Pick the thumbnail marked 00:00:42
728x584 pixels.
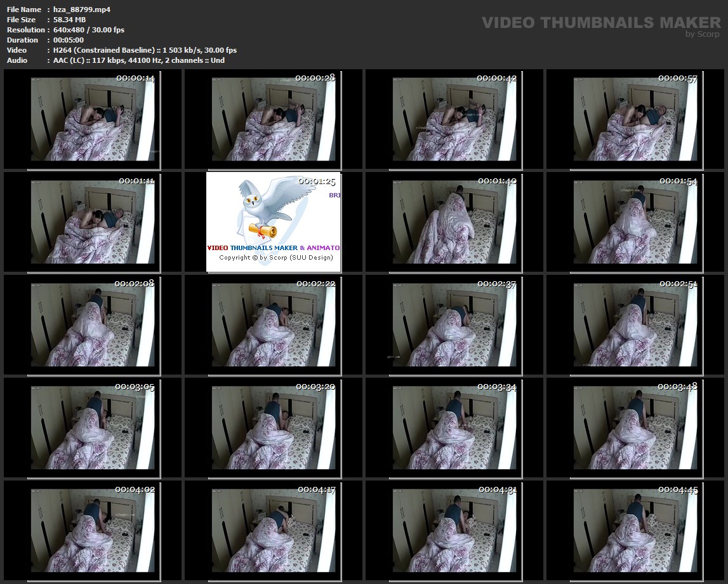[x=454, y=119]
